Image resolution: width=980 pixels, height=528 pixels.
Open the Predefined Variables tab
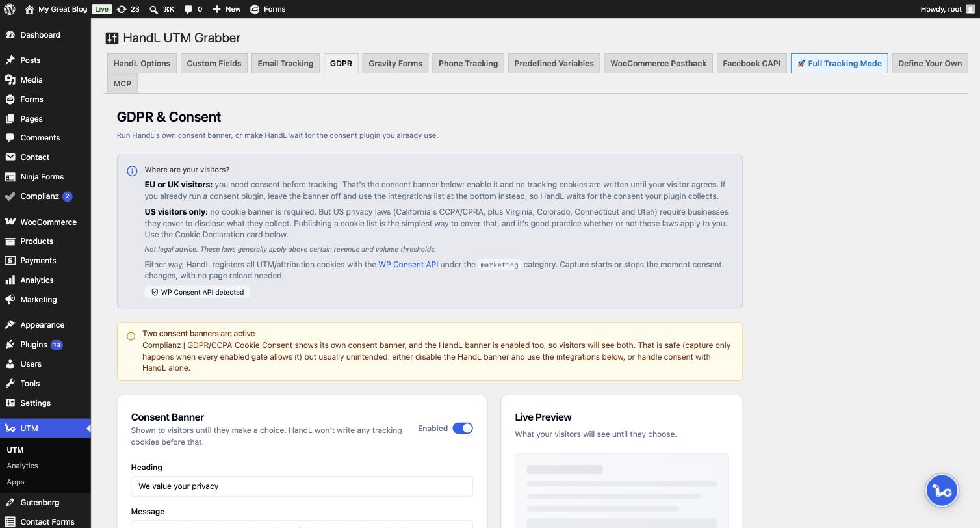554,64
